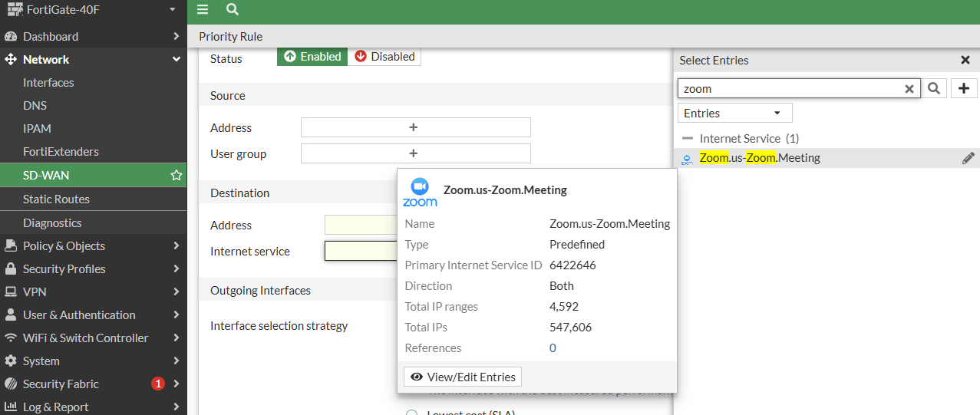
Task: Click the Select Entries search magnifier button
Action: click(x=934, y=88)
